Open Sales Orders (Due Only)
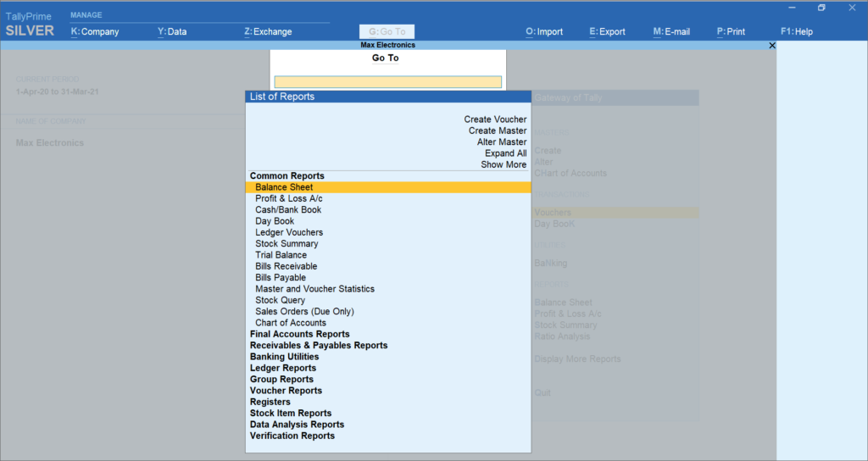The width and height of the screenshot is (868, 461). pyautogui.click(x=304, y=312)
